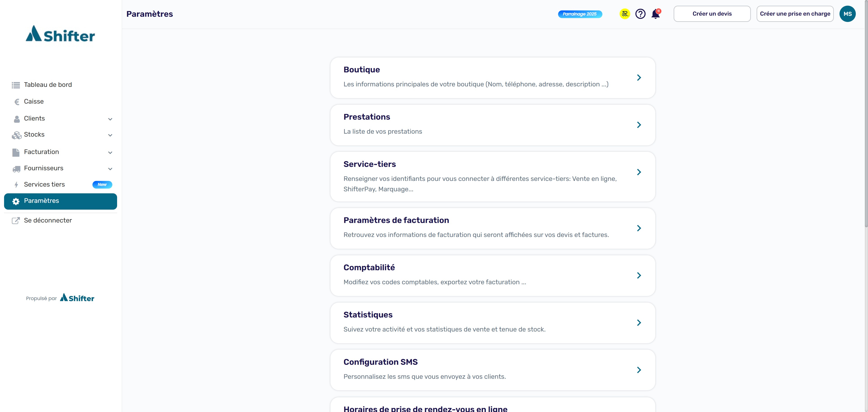This screenshot has width=868, height=412.
Task: Click the Services tiers lightning icon
Action: (16, 185)
